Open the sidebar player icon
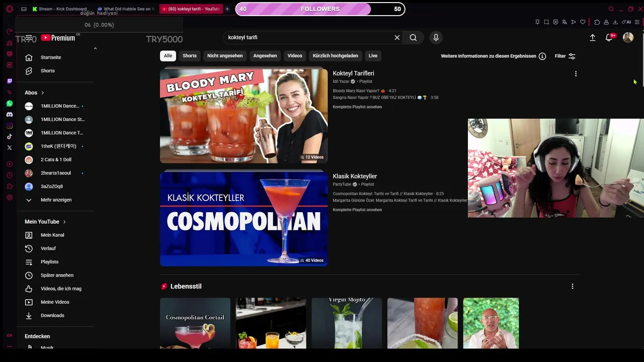This screenshot has height=362, width=644. tap(10, 164)
